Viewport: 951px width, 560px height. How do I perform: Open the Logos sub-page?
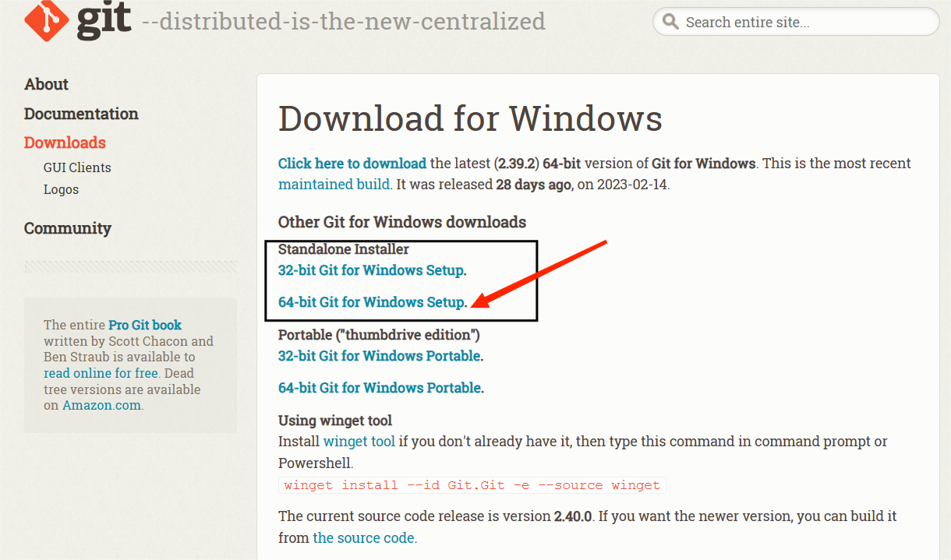61,189
